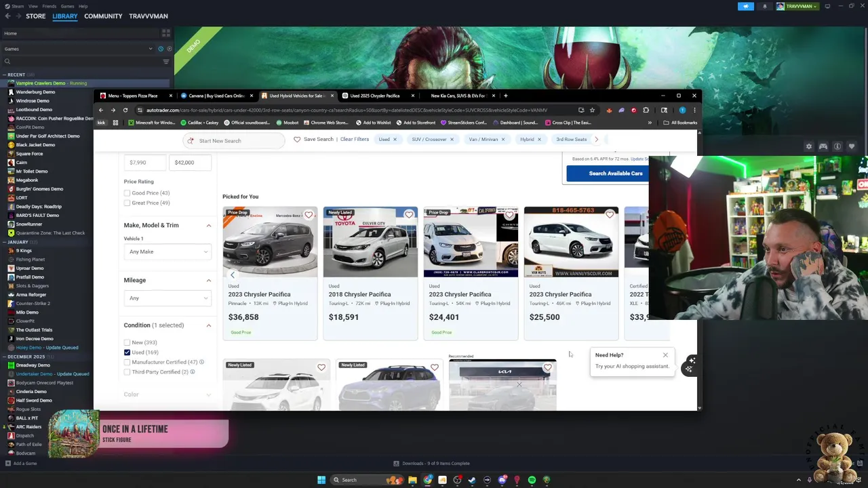
Task: Collapse the Condition section
Action: click(208, 326)
